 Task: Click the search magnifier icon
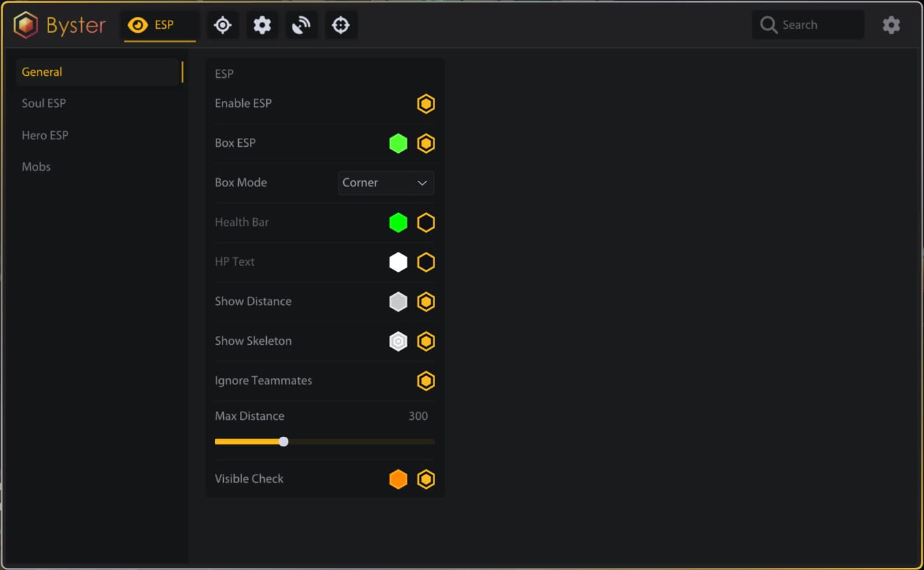tap(768, 25)
